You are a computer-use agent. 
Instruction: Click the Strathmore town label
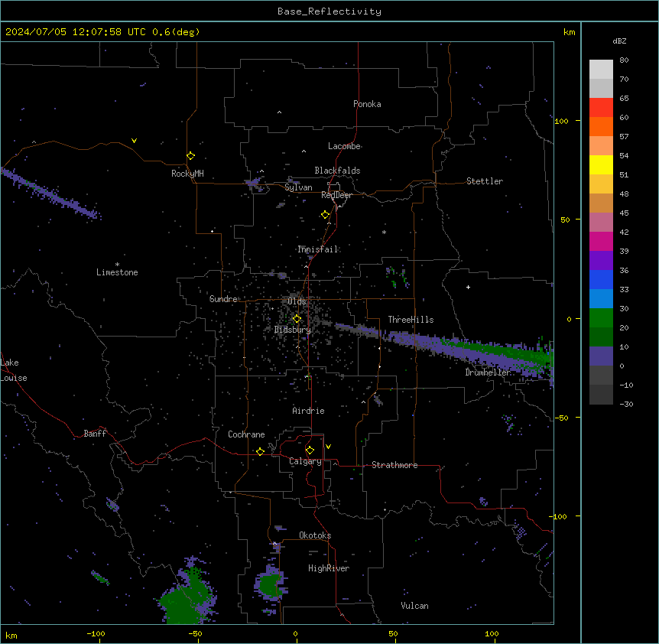(x=394, y=465)
